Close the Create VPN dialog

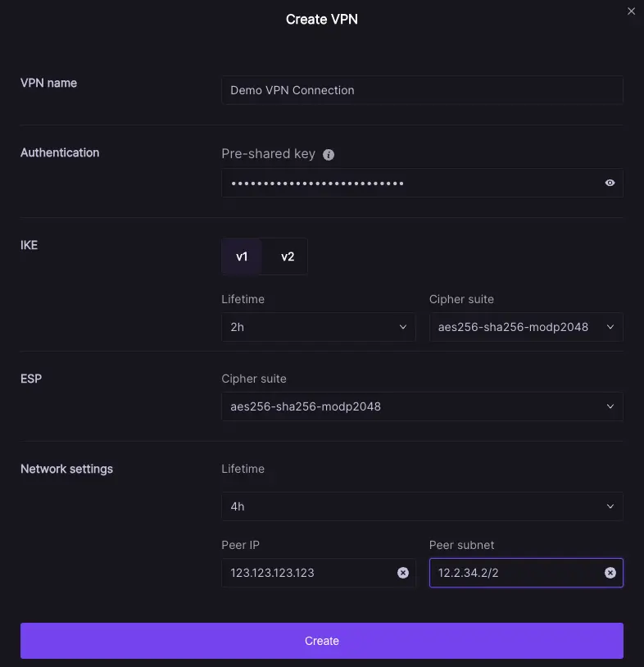[631, 11]
